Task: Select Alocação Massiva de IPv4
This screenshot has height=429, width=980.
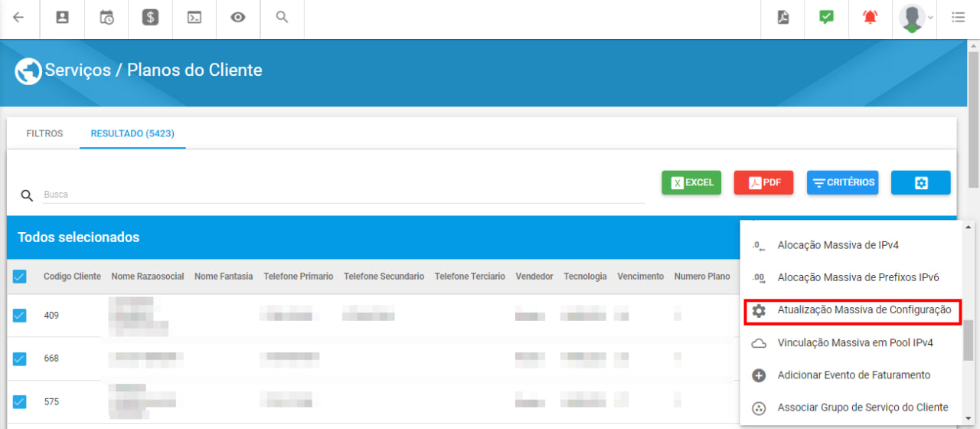Action: (x=851, y=245)
